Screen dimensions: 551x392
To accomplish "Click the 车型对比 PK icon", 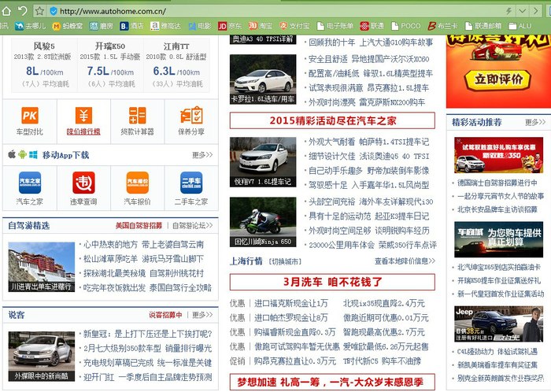I will (29, 116).
